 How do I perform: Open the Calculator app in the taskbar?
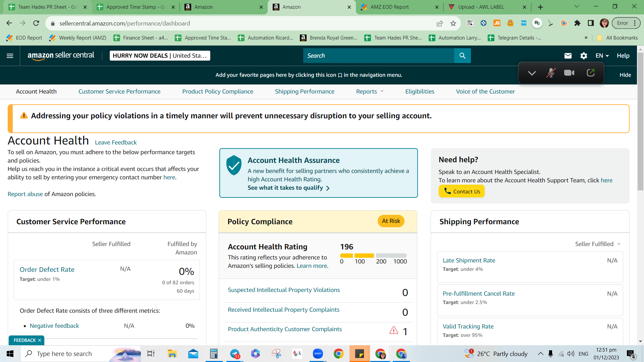214,354
